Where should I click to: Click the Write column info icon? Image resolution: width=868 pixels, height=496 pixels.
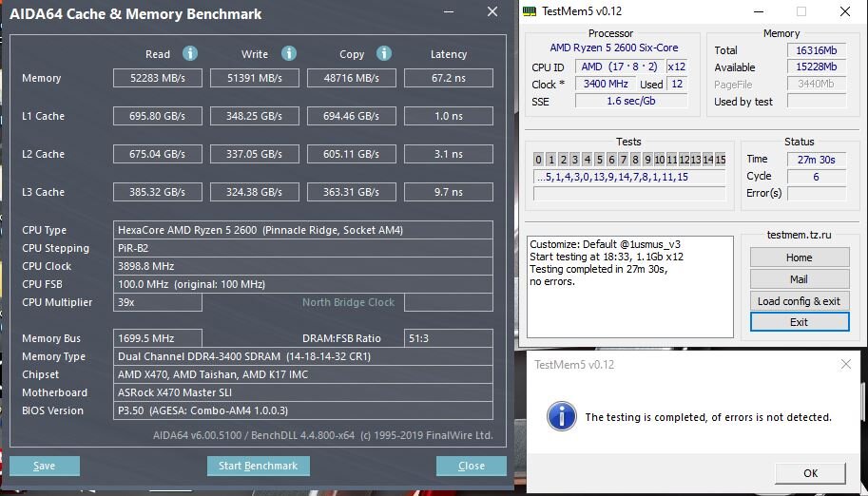pyautogui.click(x=288, y=54)
